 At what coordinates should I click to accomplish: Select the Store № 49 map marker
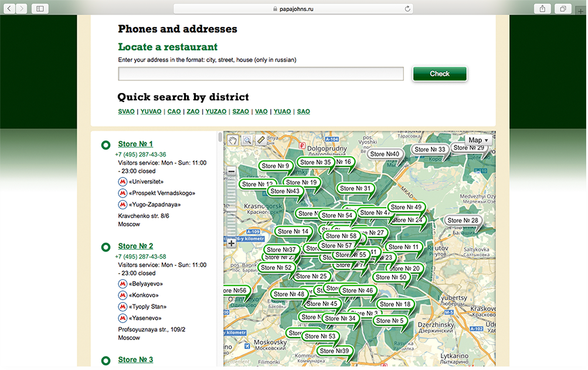[406, 207]
